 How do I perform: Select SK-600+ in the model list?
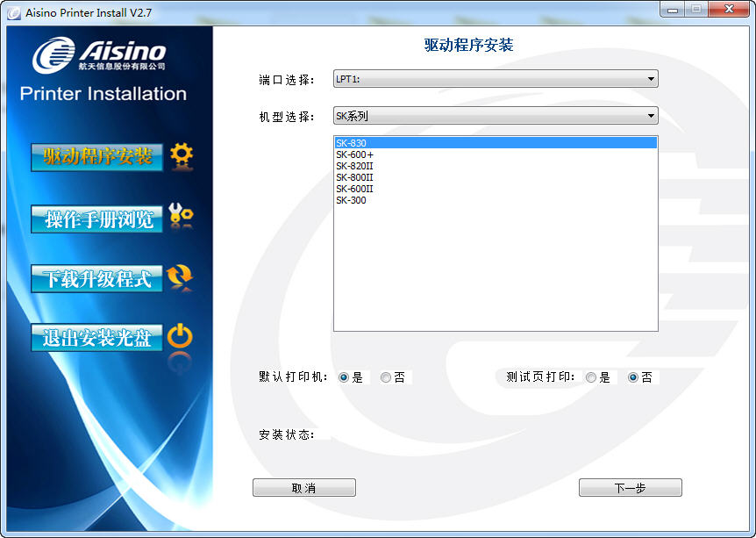[x=496, y=154]
